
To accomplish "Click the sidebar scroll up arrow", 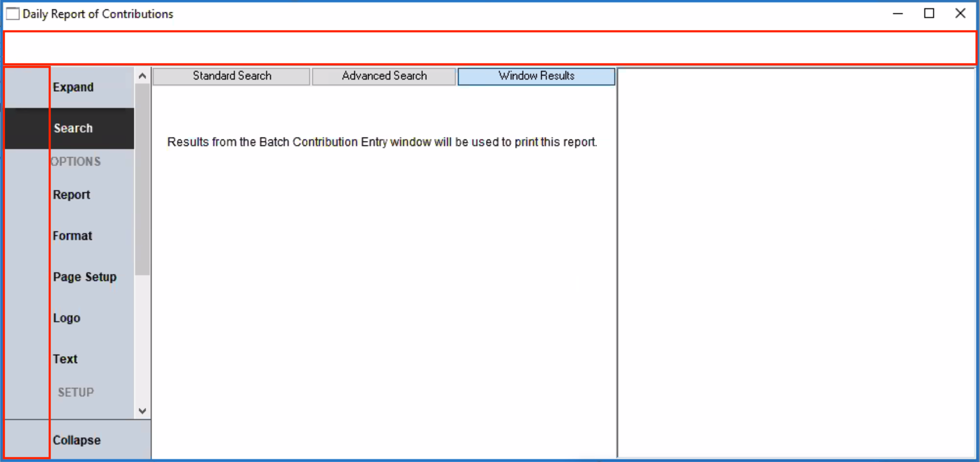I will coord(143,76).
